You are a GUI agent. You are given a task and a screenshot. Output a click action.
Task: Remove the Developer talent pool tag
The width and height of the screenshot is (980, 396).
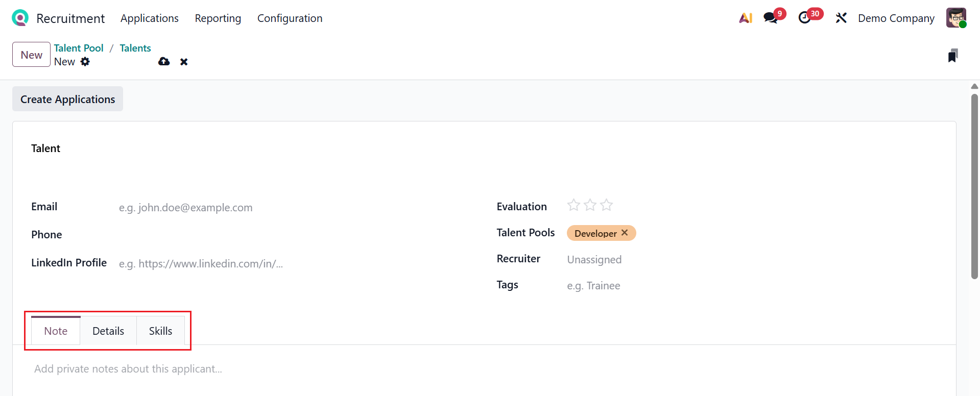click(625, 233)
